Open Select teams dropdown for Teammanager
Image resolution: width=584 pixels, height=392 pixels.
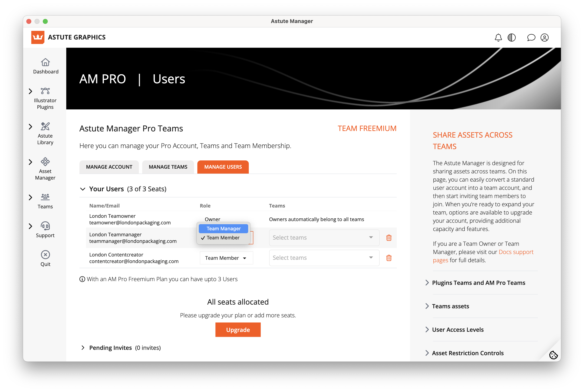(x=324, y=238)
